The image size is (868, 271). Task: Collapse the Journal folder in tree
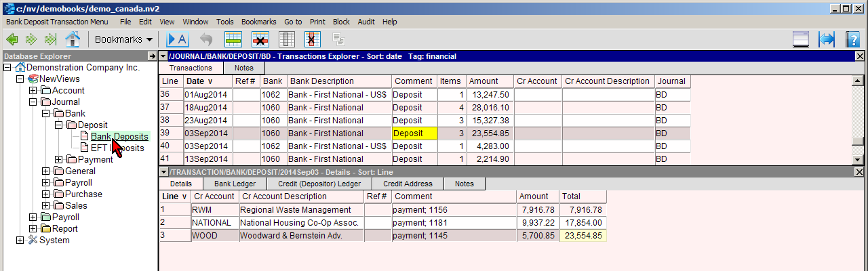(33, 102)
